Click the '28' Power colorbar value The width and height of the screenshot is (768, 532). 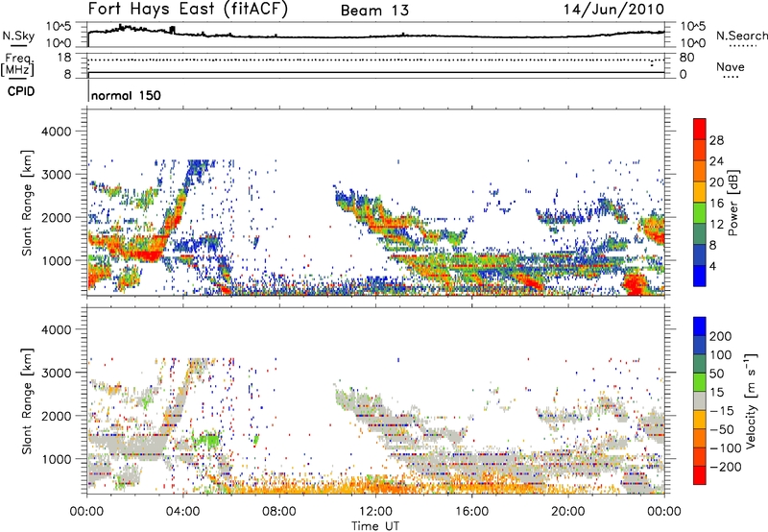tap(716, 140)
